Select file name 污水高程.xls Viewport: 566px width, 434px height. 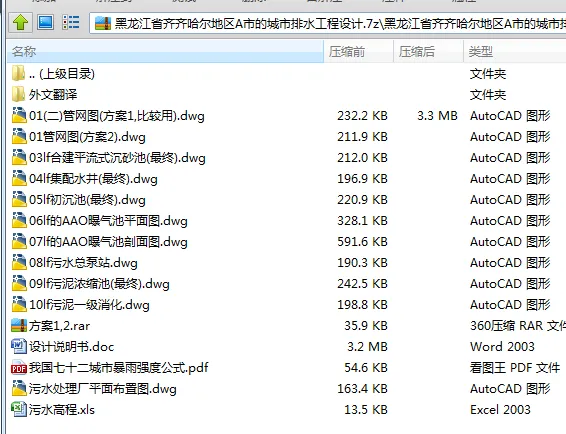[62, 409]
